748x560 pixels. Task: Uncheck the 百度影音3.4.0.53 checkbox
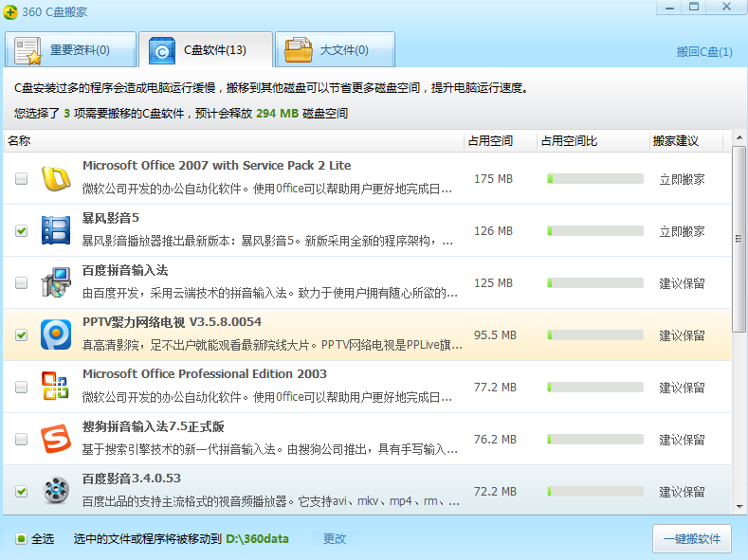(x=21, y=491)
